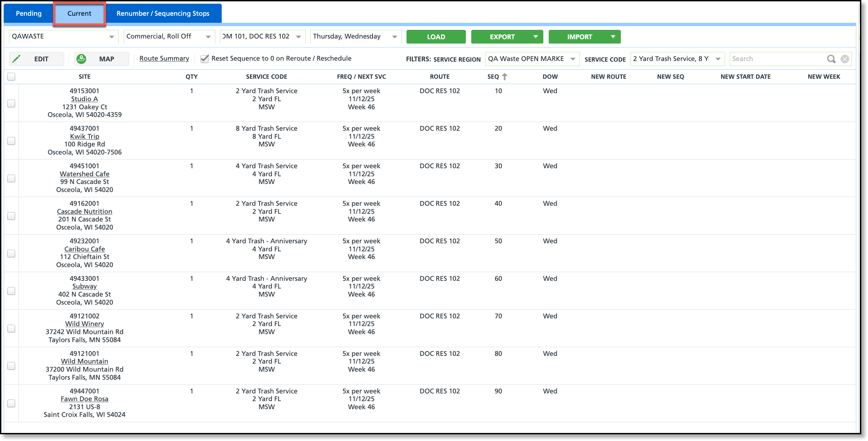This screenshot has width=868, height=441.
Task: Click into the Search input field
Action: [x=775, y=59]
